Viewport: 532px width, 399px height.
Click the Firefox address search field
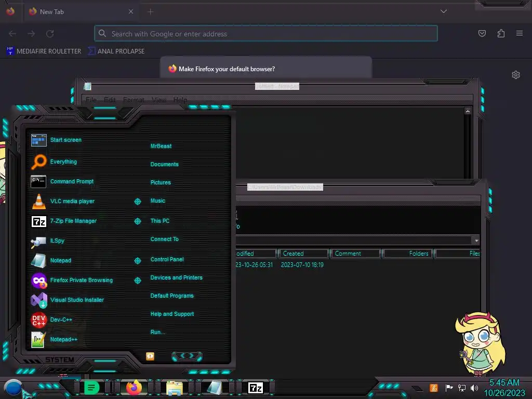click(x=266, y=34)
